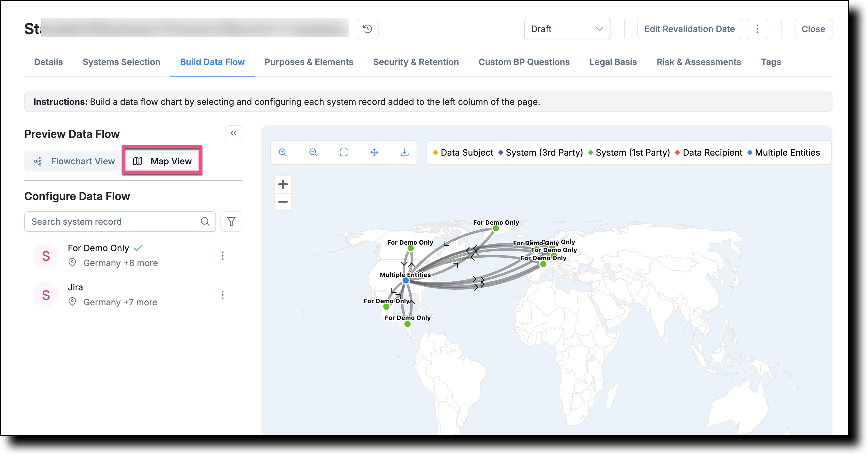Switch to the Tags tab

(x=771, y=62)
